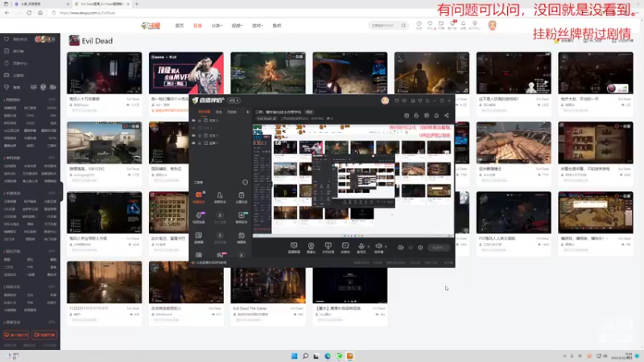Open history clock icon on Douyu header
The image size is (644, 362).
click(x=419, y=25)
